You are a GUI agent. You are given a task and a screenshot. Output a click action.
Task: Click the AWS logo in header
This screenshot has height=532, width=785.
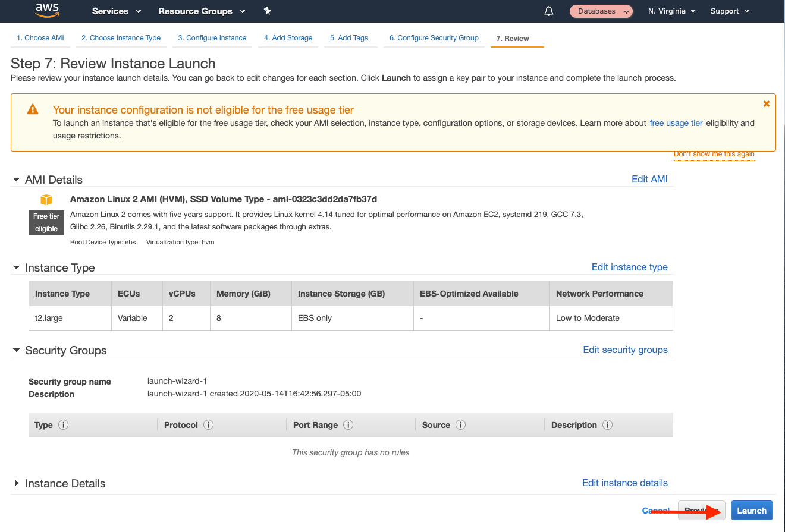(48, 10)
